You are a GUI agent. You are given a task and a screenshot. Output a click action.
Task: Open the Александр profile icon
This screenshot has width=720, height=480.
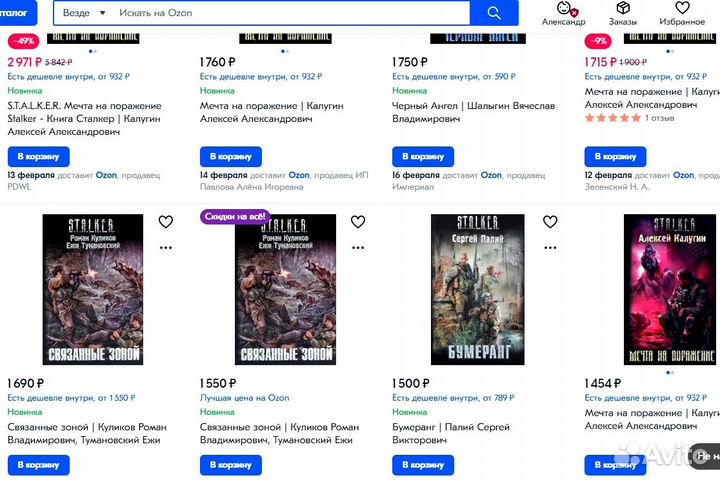coord(564,8)
